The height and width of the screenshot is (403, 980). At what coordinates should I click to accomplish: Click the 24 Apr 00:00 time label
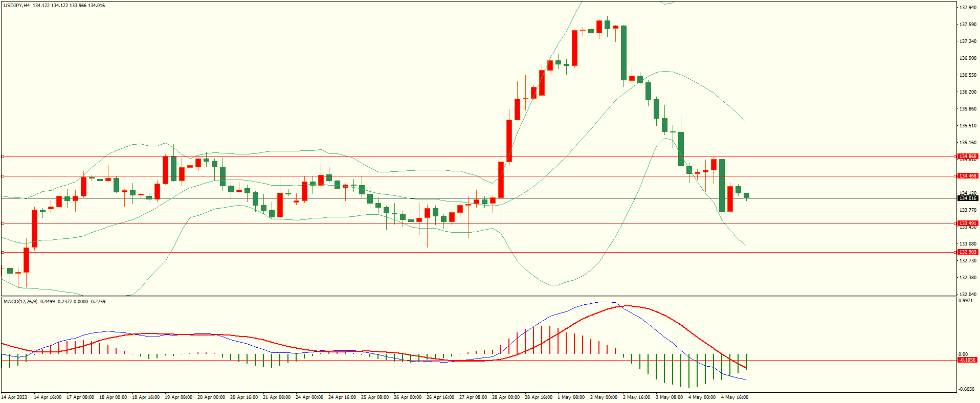(x=309, y=397)
